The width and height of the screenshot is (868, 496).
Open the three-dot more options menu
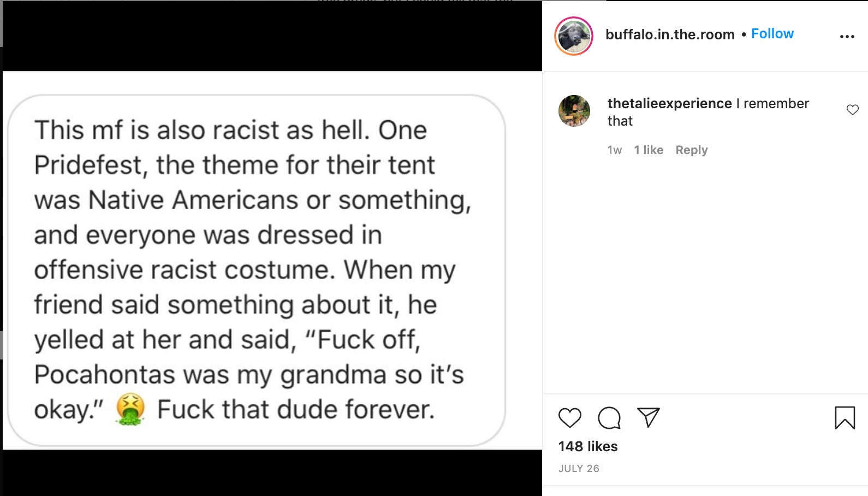[847, 37]
